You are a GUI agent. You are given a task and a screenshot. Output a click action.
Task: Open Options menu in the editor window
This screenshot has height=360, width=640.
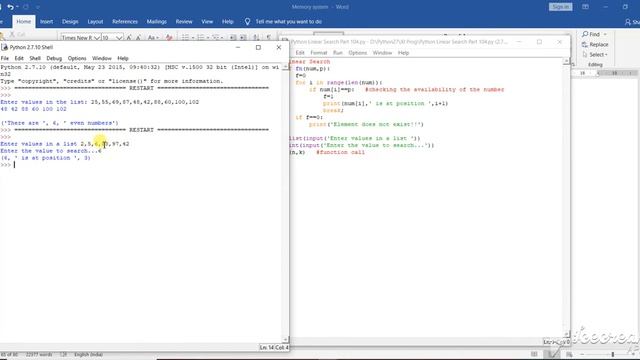358,53
